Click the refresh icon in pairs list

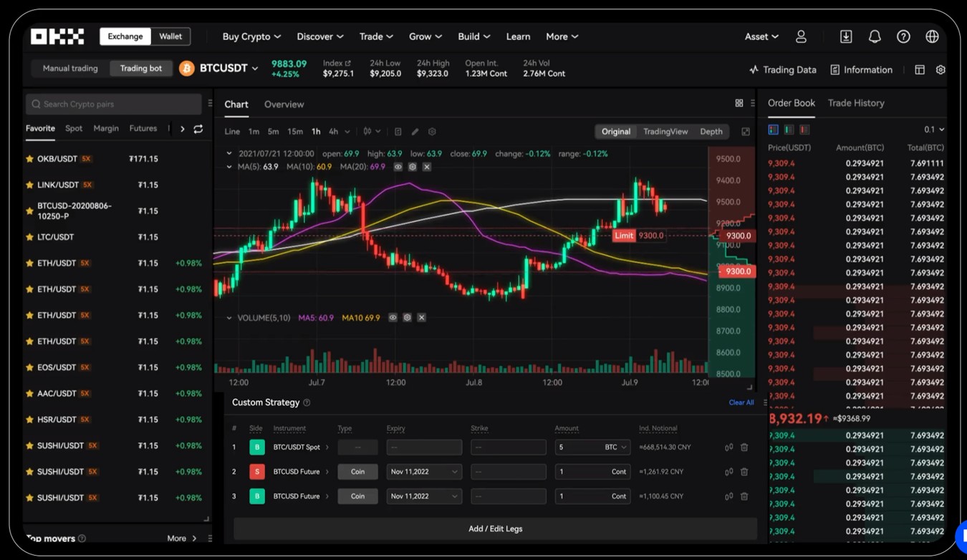click(x=198, y=129)
